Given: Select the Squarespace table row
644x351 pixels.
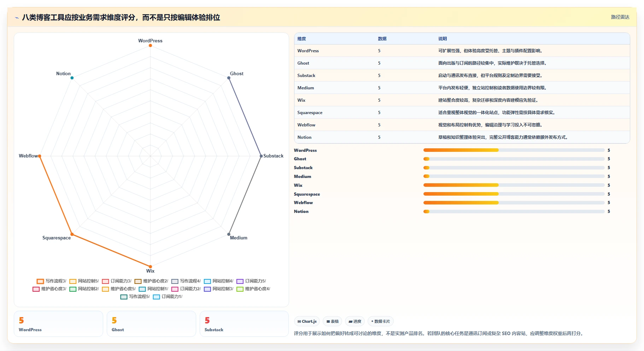Looking at the screenshot, I should (x=462, y=113).
